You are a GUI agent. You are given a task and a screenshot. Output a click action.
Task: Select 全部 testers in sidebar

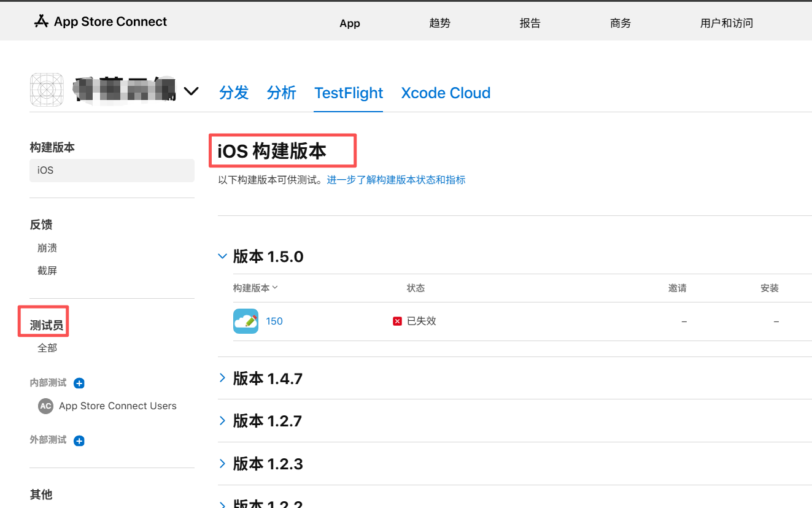click(x=47, y=348)
